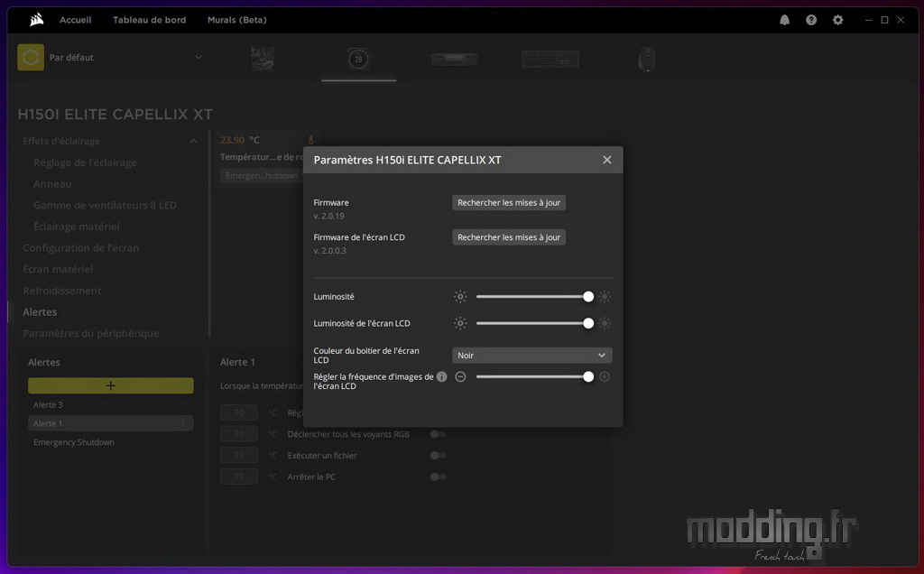Increase LCD frame rate with plus icon

pos(605,376)
